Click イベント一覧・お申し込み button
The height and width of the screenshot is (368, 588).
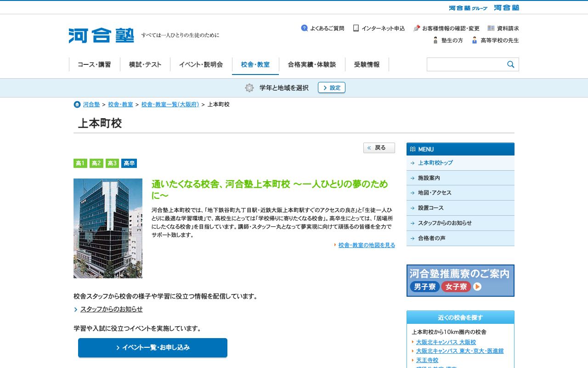(153, 348)
